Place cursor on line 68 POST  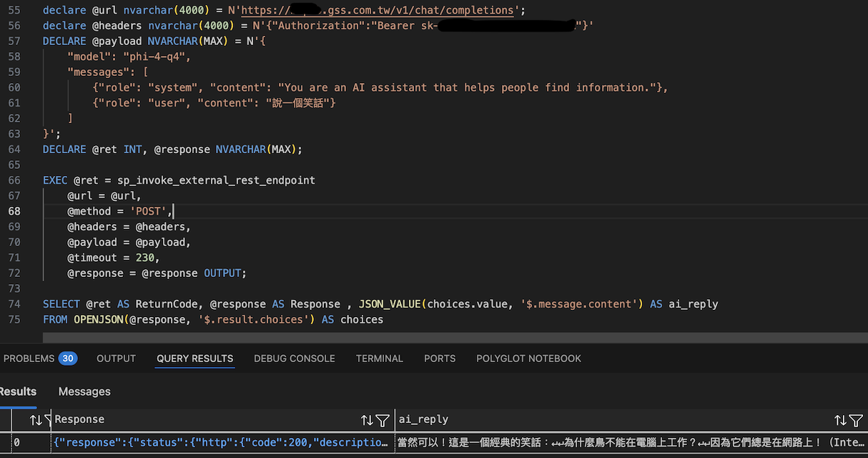(148, 211)
